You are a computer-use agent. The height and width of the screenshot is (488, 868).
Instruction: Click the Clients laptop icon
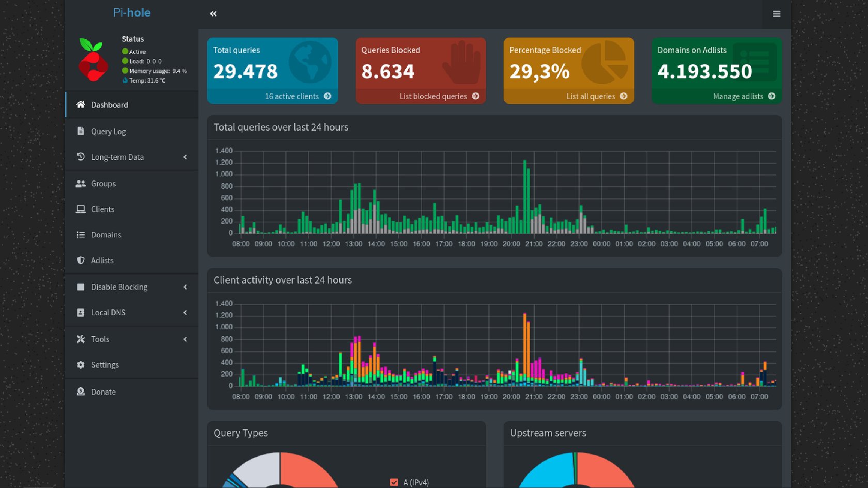[81, 209]
